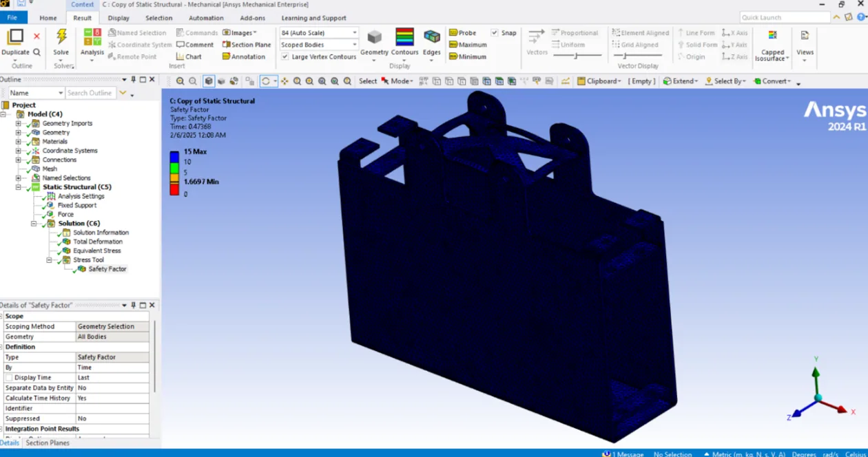Click the Search Outline input field

tap(90, 93)
